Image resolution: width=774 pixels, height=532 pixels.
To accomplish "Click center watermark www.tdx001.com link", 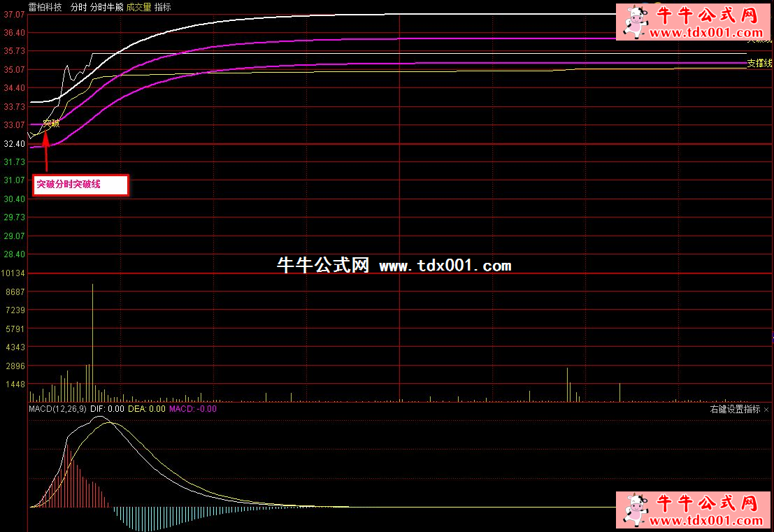I will tap(445, 266).
